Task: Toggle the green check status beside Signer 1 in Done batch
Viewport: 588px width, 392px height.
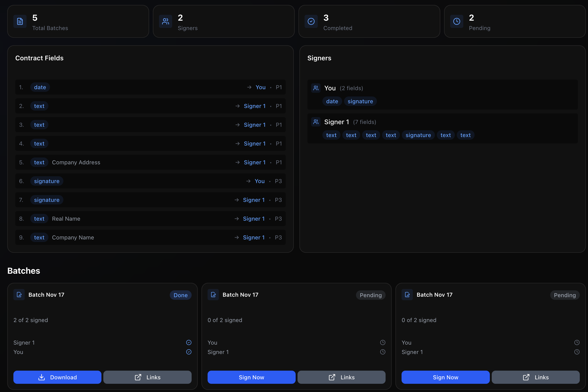Action: (189, 342)
